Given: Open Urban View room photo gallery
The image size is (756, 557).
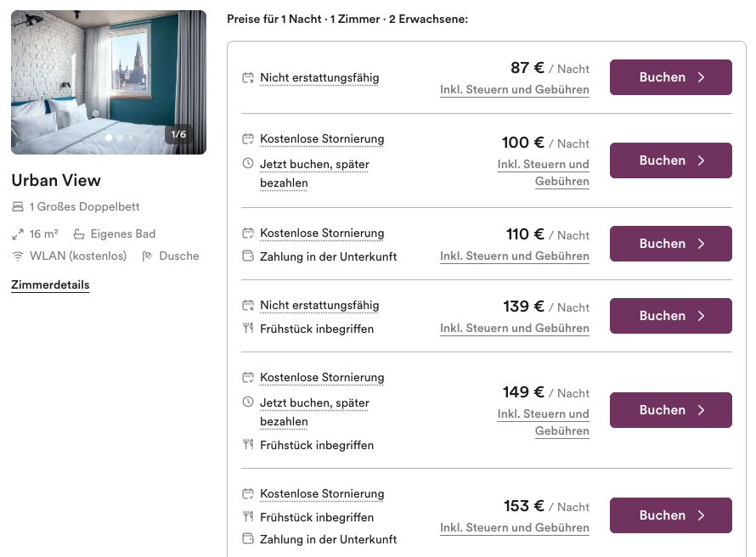Looking at the screenshot, I should 109,82.
